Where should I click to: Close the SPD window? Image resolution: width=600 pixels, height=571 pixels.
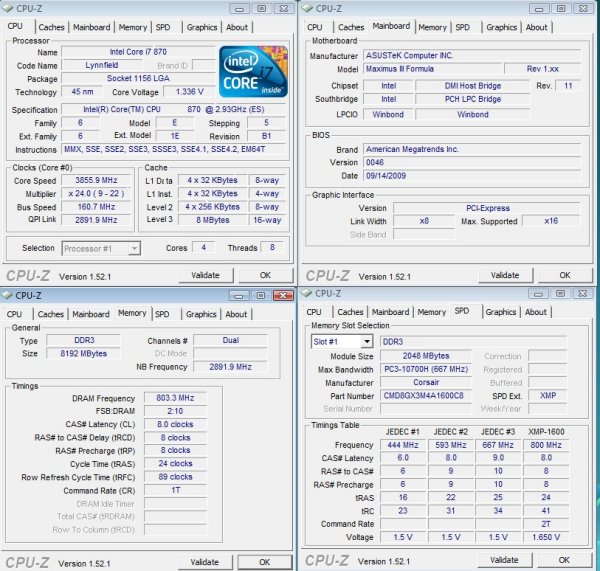[x=582, y=294]
